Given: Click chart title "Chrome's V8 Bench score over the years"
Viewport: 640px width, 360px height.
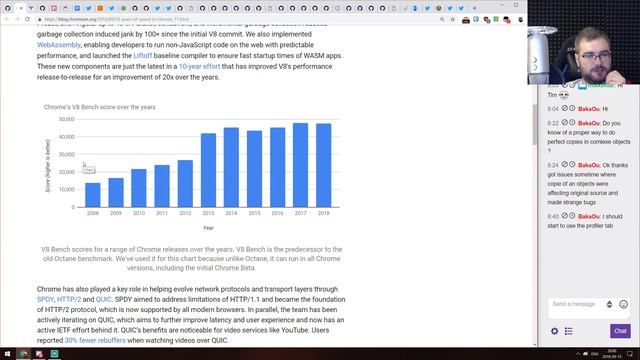Looking at the screenshot, I should 100,107.
